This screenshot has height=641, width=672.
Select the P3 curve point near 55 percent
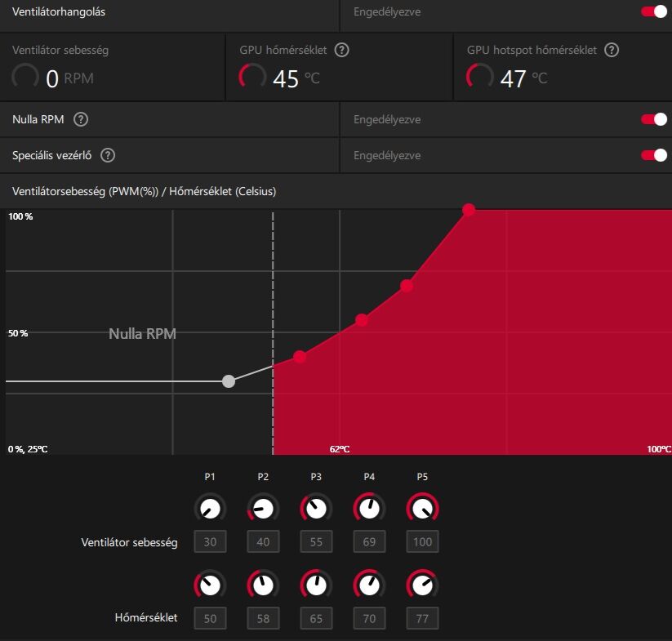pyautogui.click(x=362, y=320)
